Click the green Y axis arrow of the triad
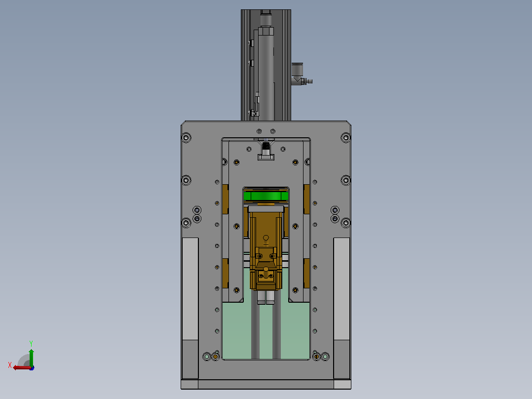 [31, 357]
